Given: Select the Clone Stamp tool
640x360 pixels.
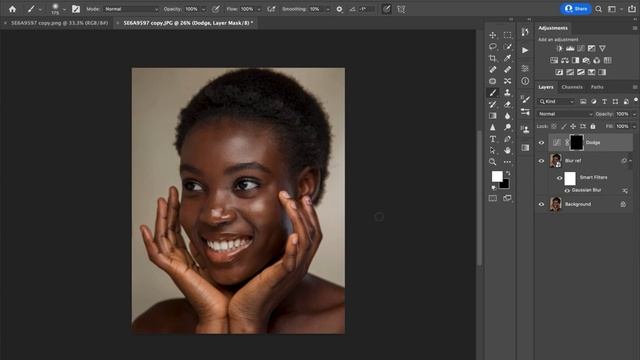Looking at the screenshot, I should coord(507,93).
